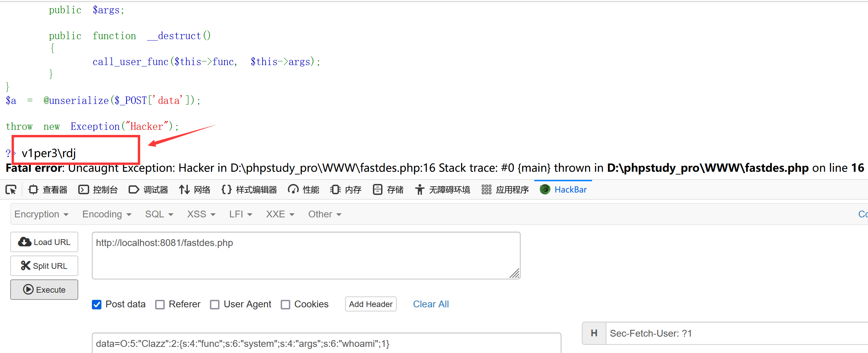The image size is (868, 353).
Task: Expand the XXE dropdown
Action: click(x=280, y=214)
